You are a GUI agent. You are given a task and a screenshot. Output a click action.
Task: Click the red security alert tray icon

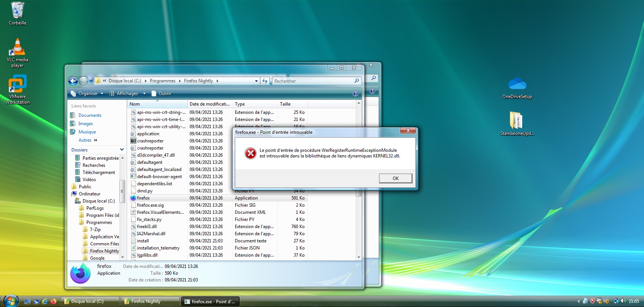(x=593, y=301)
